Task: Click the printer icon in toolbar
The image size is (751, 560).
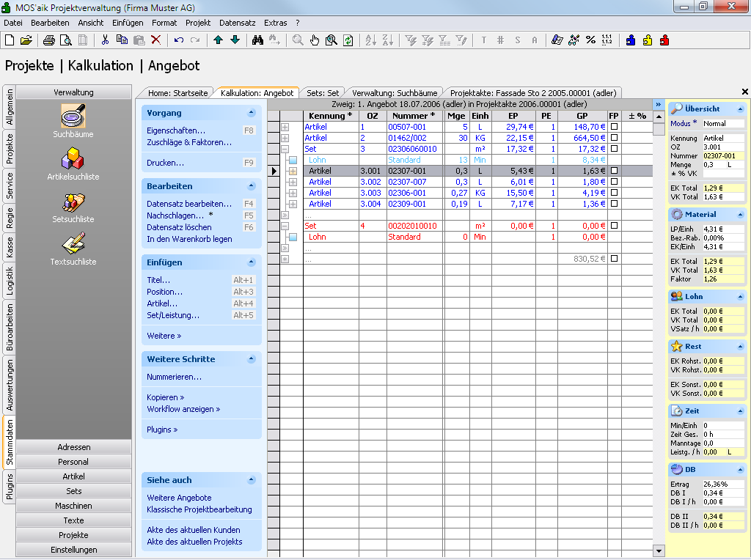Action: coord(49,40)
